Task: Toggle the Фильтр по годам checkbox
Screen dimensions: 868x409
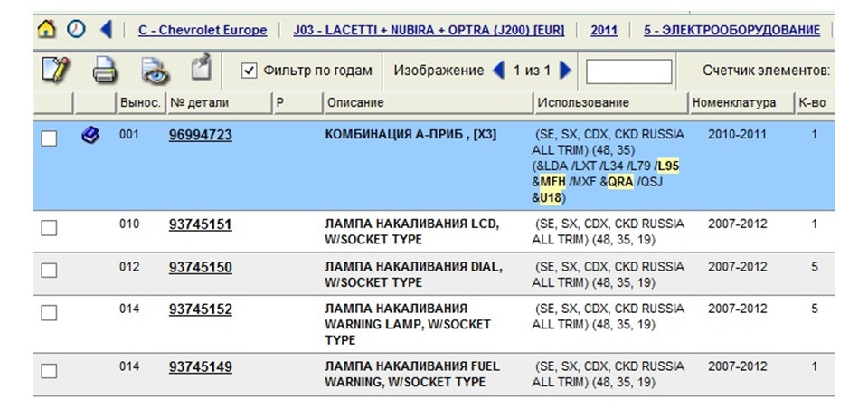Action: coord(250,71)
